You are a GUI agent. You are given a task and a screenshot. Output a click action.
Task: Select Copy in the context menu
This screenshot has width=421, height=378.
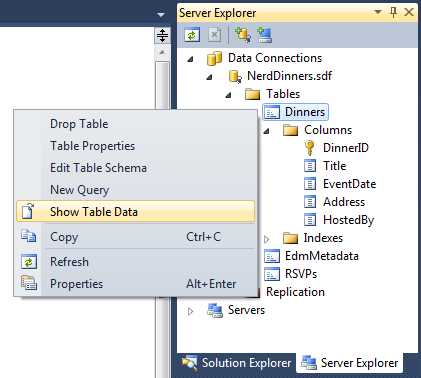pos(136,237)
